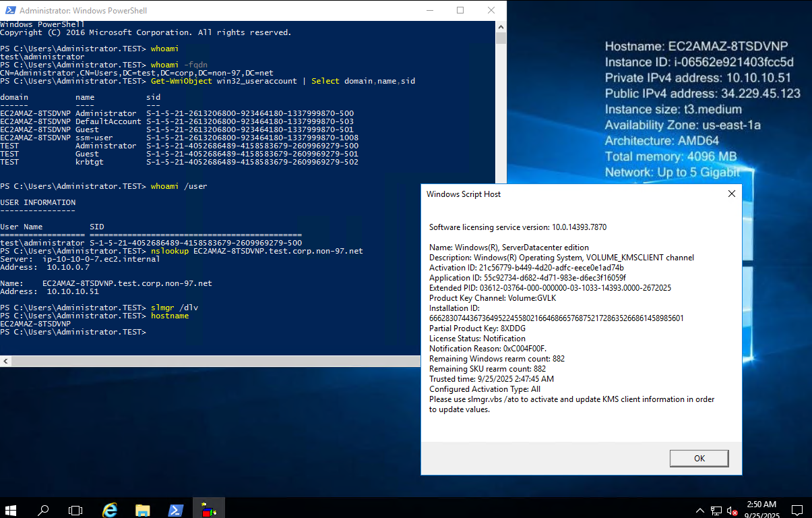The height and width of the screenshot is (518, 812).
Task: Close the PowerShell window
Action: 491,10
